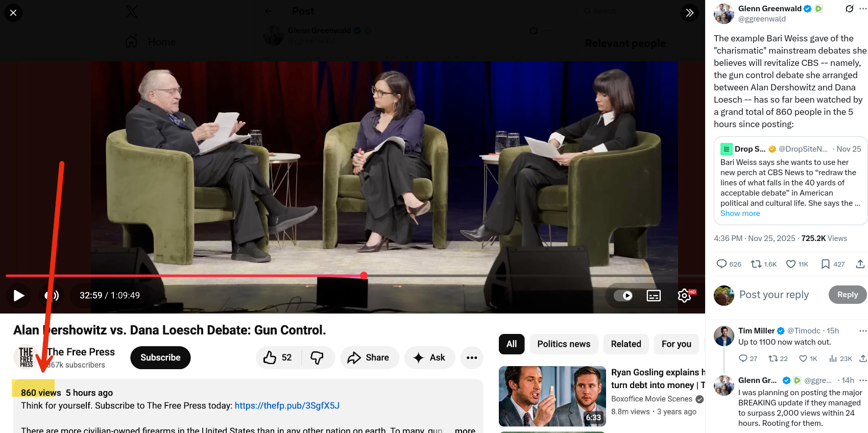Image resolution: width=868 pixels, height=433 pixels.
Task: Open the more options menu on Greenwald's post
Action: point(863,9)
